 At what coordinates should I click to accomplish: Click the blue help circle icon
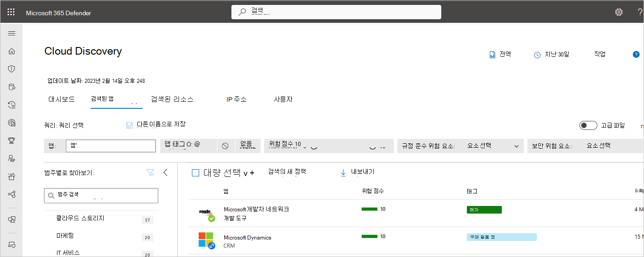(636, 55)
